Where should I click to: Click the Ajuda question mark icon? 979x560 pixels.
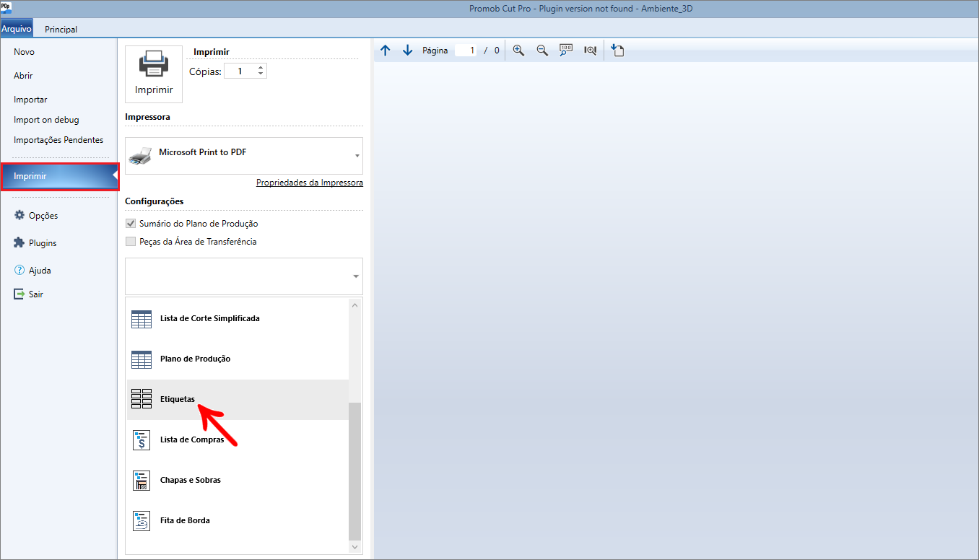[19, 270]
